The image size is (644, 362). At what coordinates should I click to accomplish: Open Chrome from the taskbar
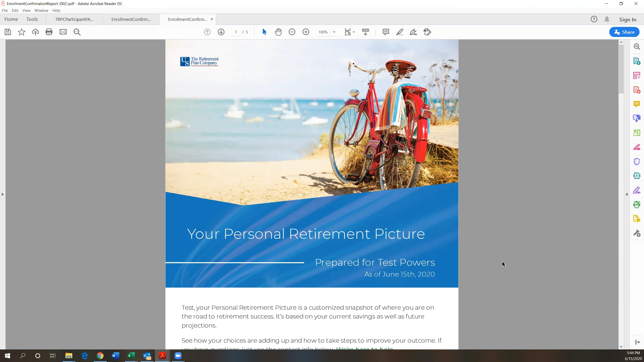[x=100, y=356]
